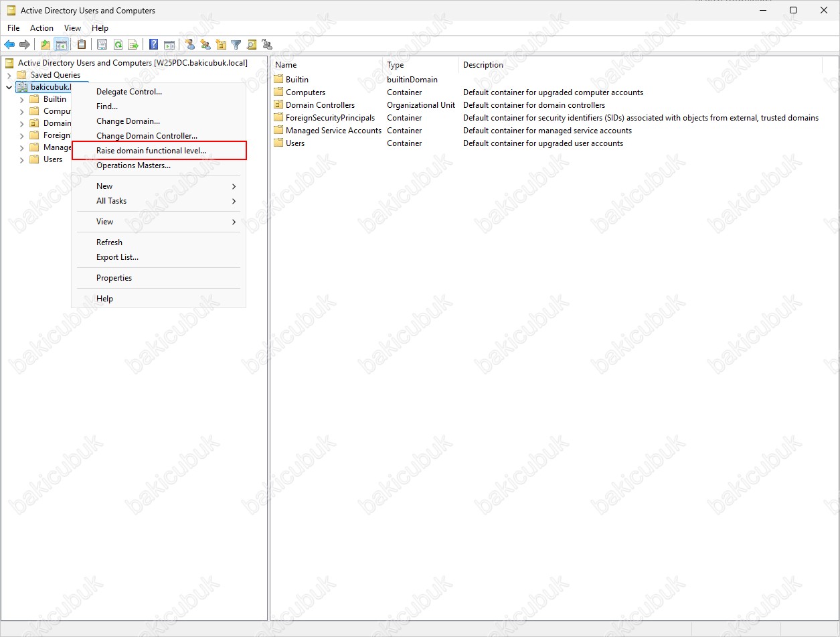The height and width of the screenshot is (637, 840).
Task: Click Domain Controllers OU icon in list
Action: (279, 104)
